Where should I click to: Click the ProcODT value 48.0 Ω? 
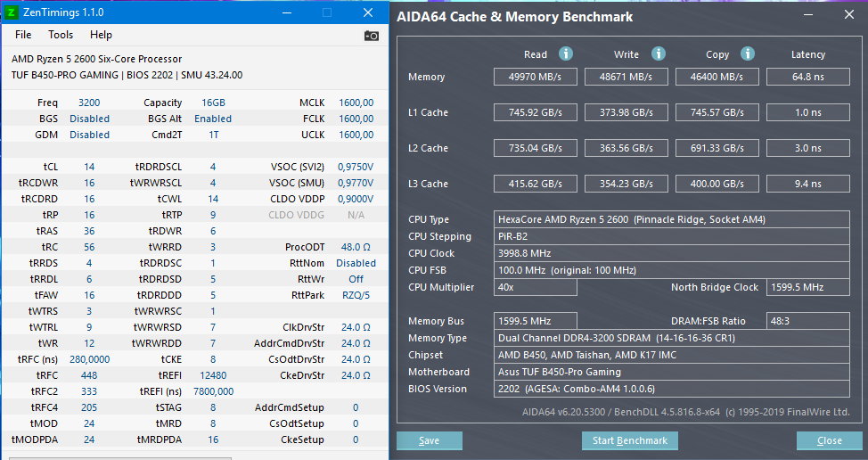[356, 247]
